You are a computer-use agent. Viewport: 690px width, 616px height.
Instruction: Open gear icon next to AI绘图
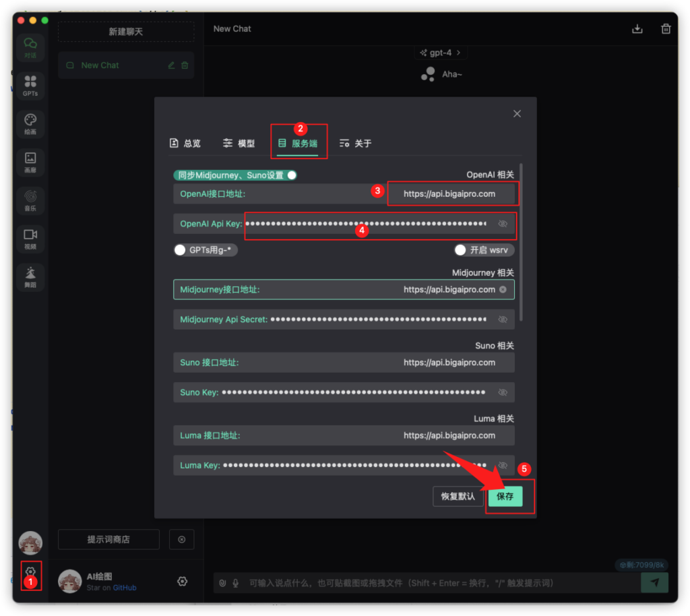[182, 582]
